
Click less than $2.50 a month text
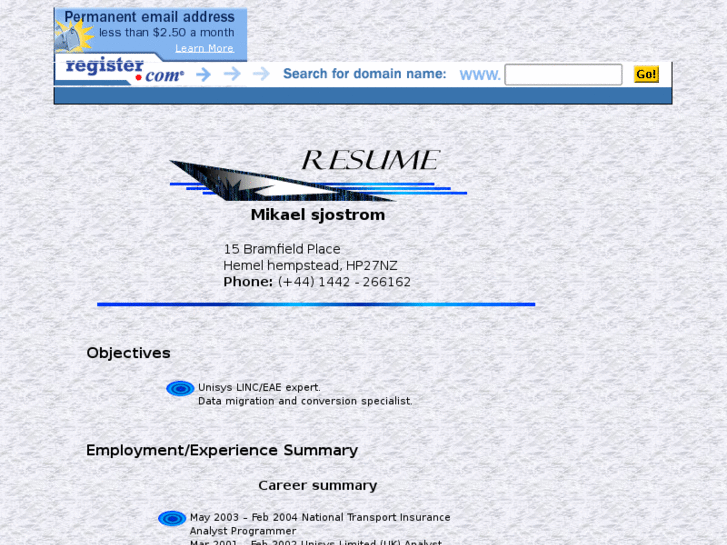(x=167, y=32)
